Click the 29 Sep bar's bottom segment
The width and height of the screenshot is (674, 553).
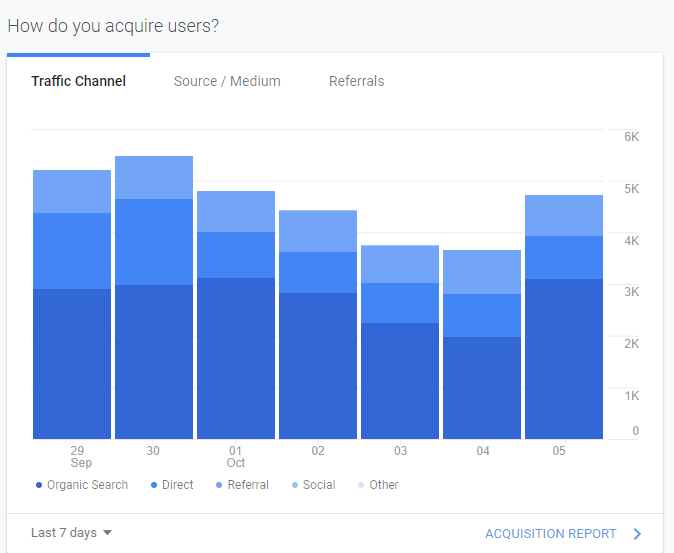click(x=72, y=364)
